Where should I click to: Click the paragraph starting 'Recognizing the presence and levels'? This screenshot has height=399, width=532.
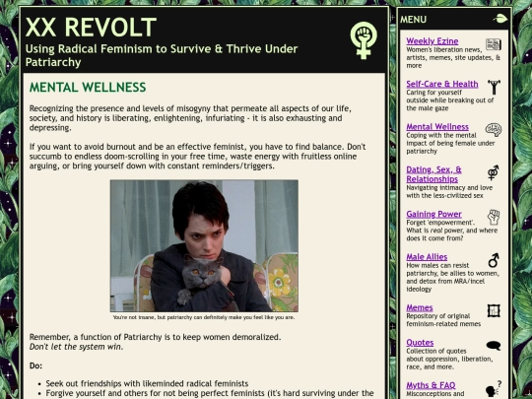click(190, 118)
